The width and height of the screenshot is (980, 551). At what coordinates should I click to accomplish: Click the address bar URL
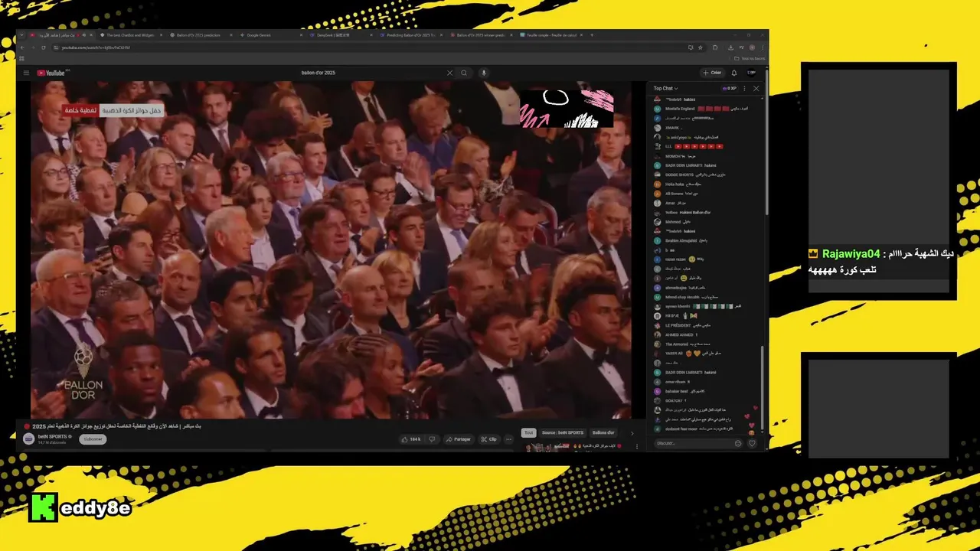click(x=96, y=47)
